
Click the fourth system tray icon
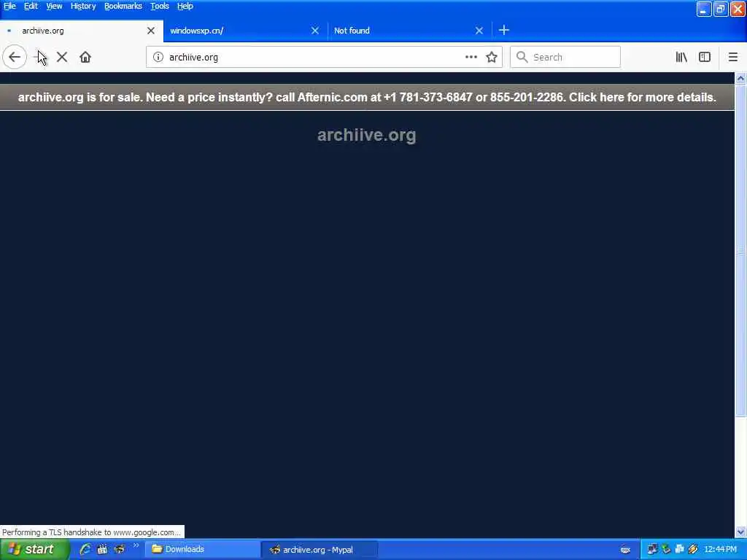pyautogui.click(x=693, y=550)
